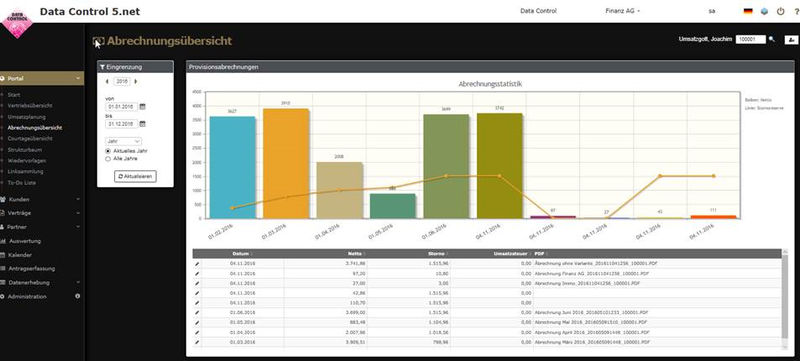
Task: Open the Finanz AG company dropdown
Action: (x=622, y=11)
